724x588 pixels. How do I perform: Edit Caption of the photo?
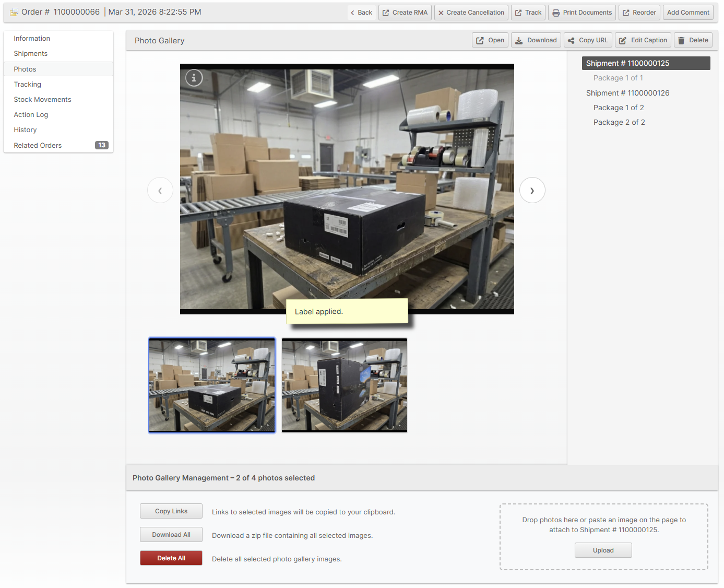point(643,40)
